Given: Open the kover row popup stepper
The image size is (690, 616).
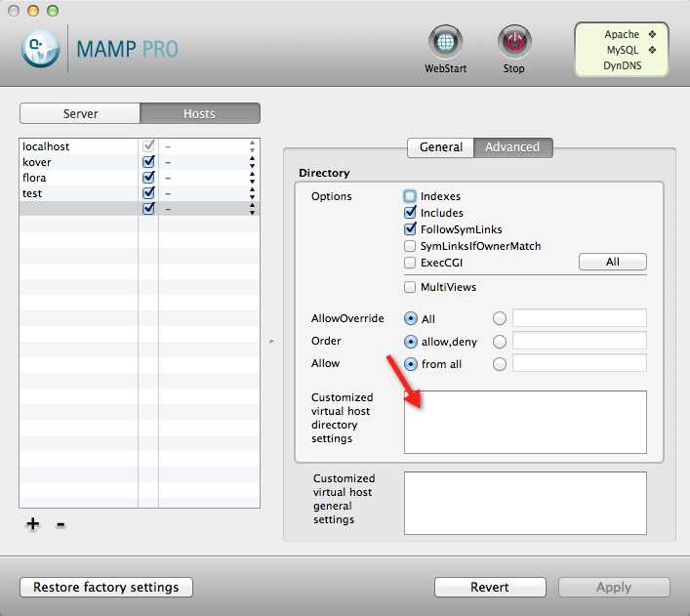Looking at the screenshot, I should point(252,162).
